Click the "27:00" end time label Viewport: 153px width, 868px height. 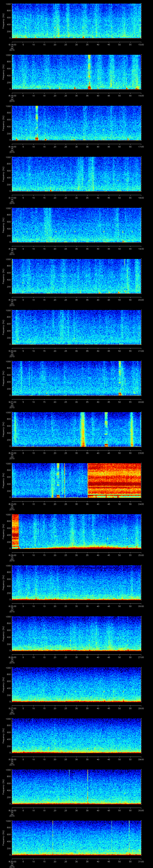tap(141, 657)
